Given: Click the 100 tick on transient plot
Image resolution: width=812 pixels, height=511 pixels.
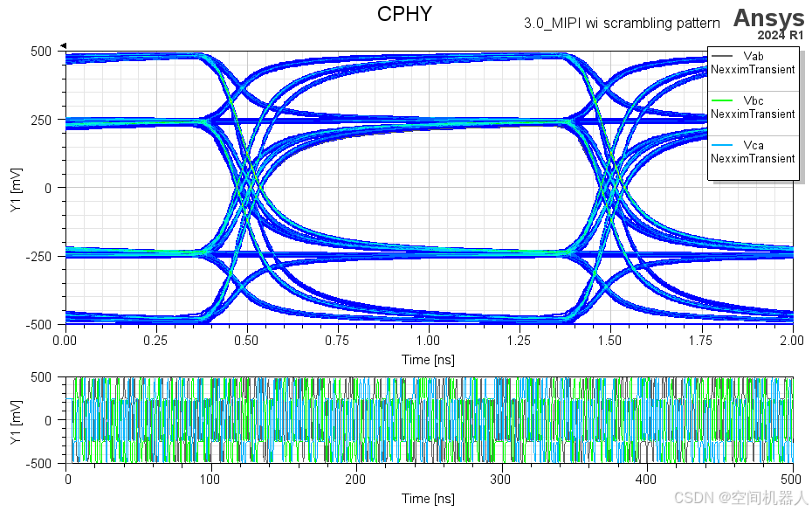Looking at the screenshot, I should 210,480.
